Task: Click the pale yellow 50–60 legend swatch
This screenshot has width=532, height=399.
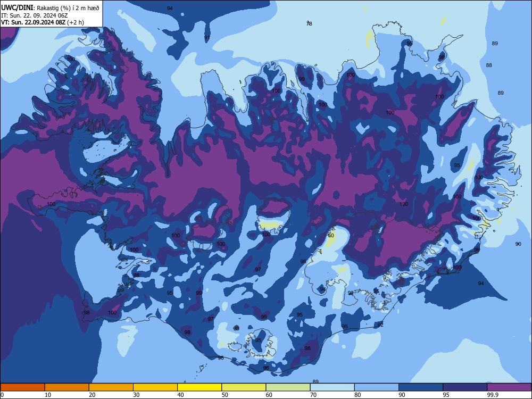Action: tap(244, 387)
